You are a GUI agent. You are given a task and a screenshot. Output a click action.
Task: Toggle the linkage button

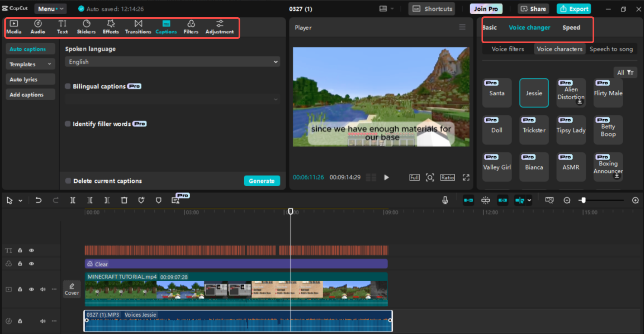point(502,200)
